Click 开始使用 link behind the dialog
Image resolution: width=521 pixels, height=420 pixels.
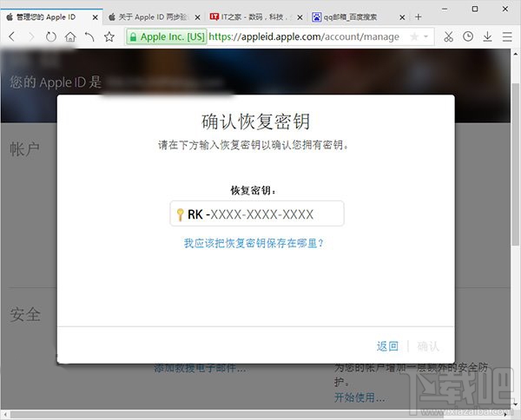[359, 397]
